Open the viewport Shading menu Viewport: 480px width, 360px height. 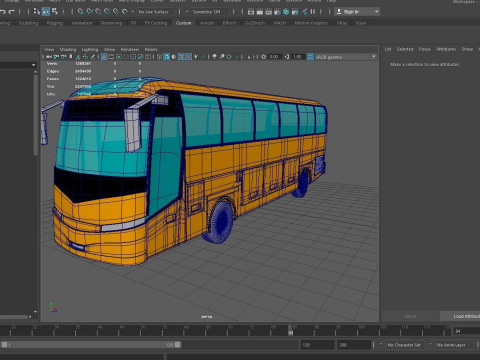tap(68, 49)
